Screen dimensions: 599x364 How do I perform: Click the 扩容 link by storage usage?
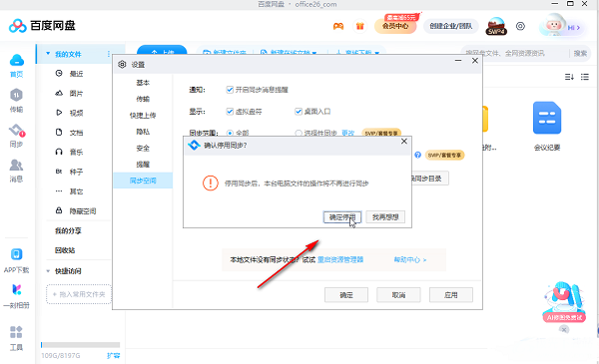(113, 356)
